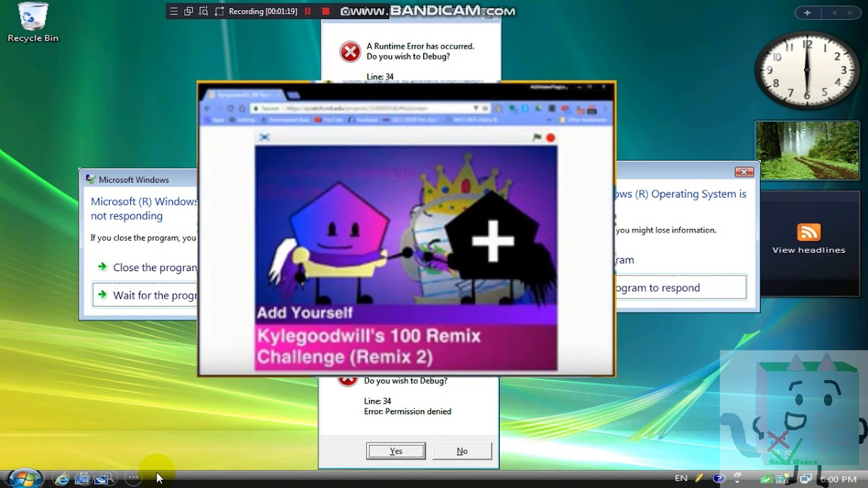The height and width of the screenshot is (488, 868).
Task: Choose 'Wait for the program' in left dialog
Action: pos(146,295)
